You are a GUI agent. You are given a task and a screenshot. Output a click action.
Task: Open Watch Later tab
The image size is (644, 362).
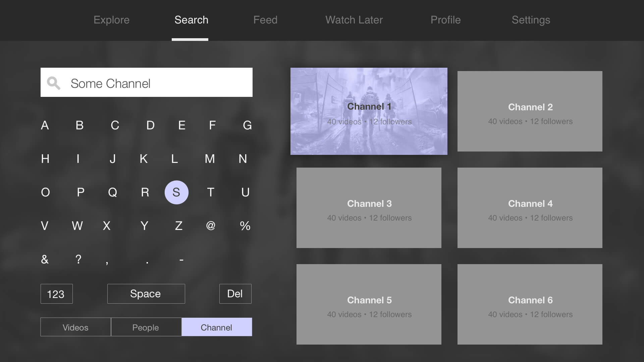click(x=354, y=20)
